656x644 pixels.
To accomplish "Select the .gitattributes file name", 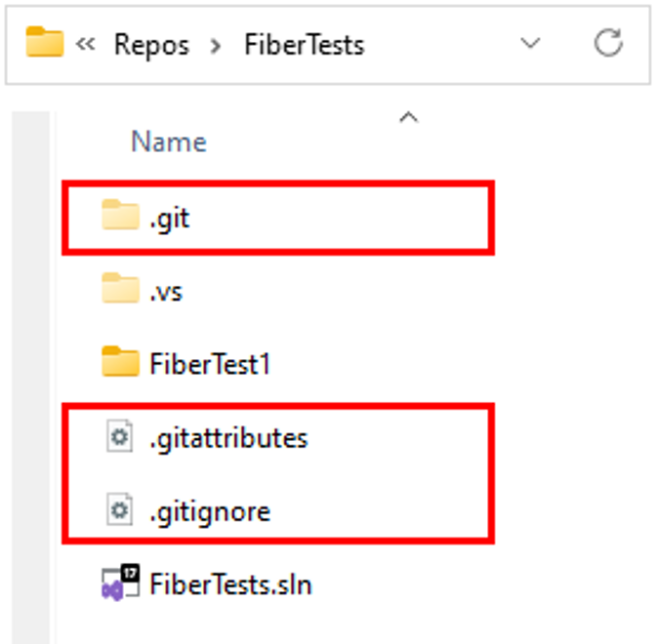I will coord(228,439).
